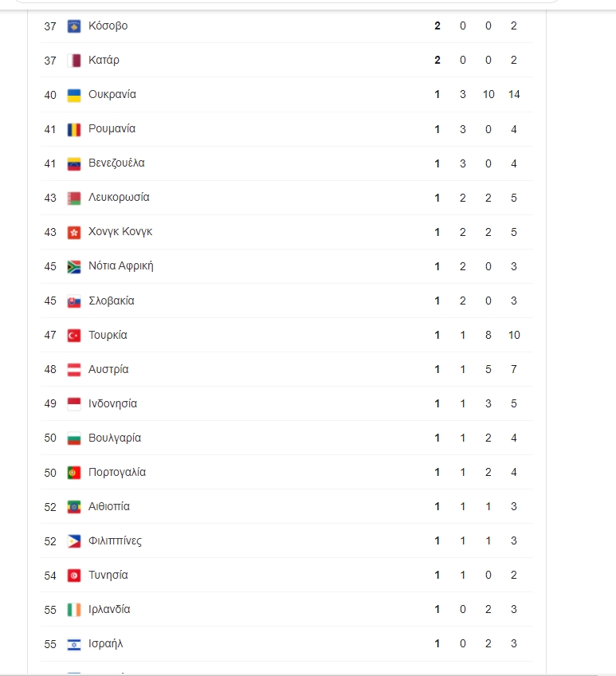Screen dimensions: 616x676
Task: Open the Βουλγαρία country entry
Action: (x=115, y=438)
